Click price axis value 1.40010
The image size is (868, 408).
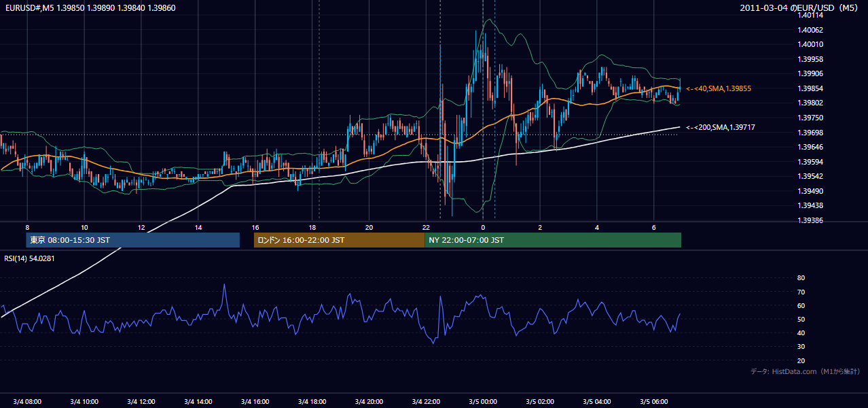[812, 45]
